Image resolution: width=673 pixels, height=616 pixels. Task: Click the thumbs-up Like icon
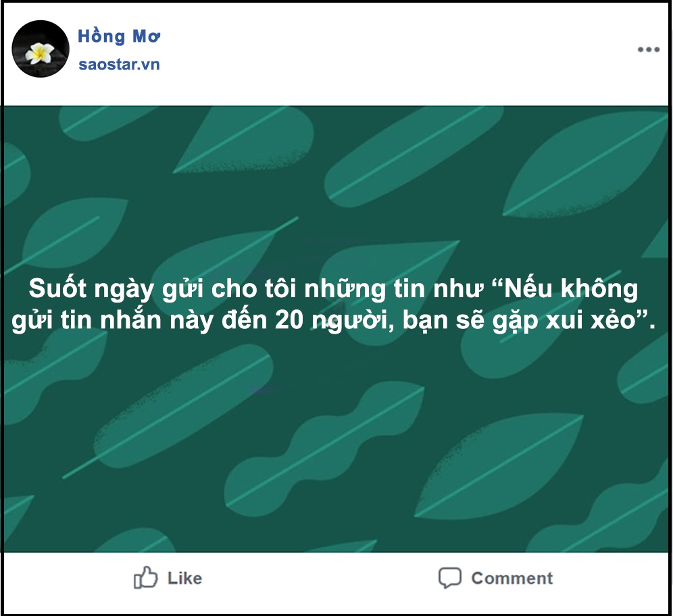(146, 578)
